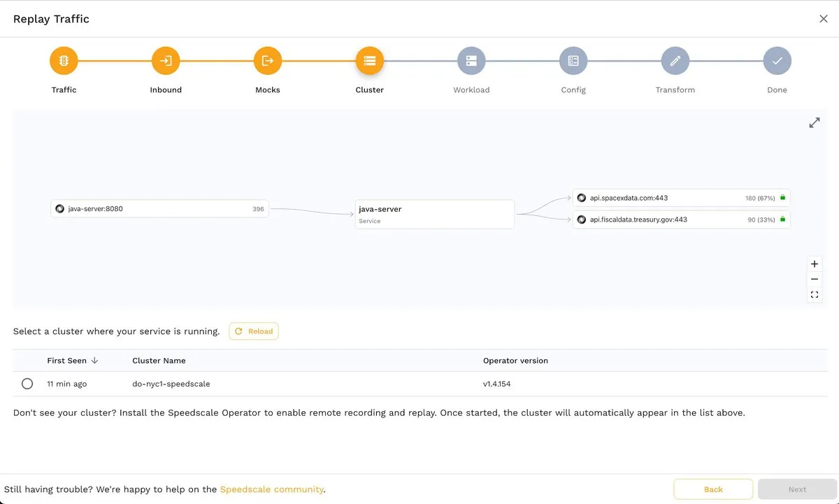Select the do-nyc1-speedscale cluster radio button
This screenshot has width=839, height=504.
(x=27, y=384)
